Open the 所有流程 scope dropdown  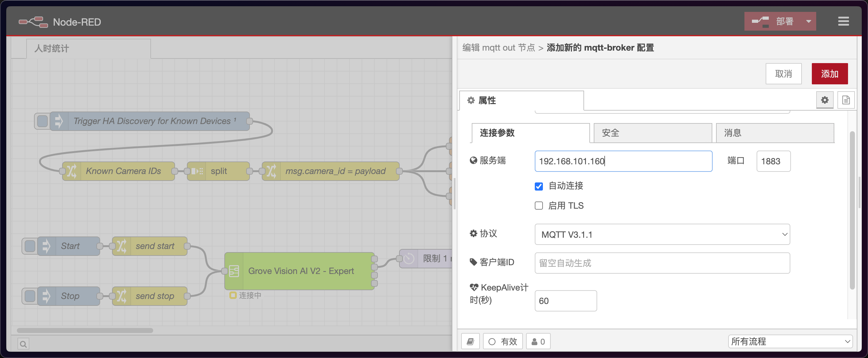[x=790, y=341]
